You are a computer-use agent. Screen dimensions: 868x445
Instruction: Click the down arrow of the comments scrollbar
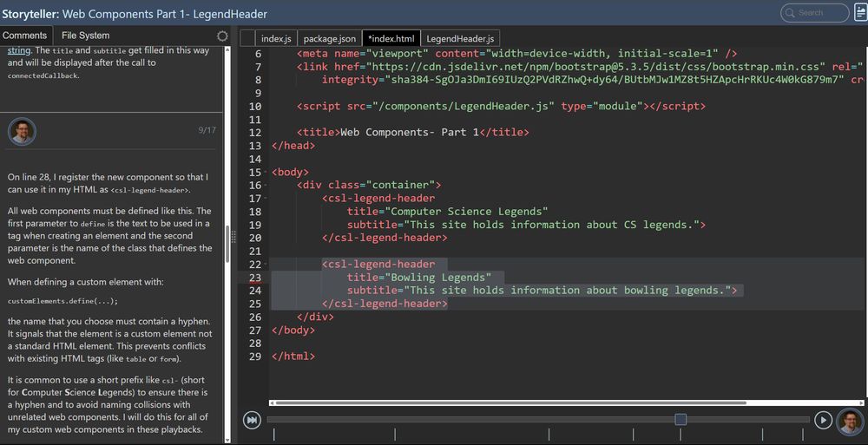227,440
